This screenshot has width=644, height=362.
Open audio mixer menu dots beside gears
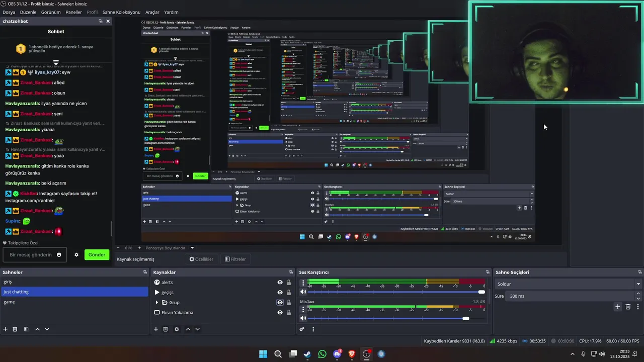pyautogui.click(x=313, y=329)
